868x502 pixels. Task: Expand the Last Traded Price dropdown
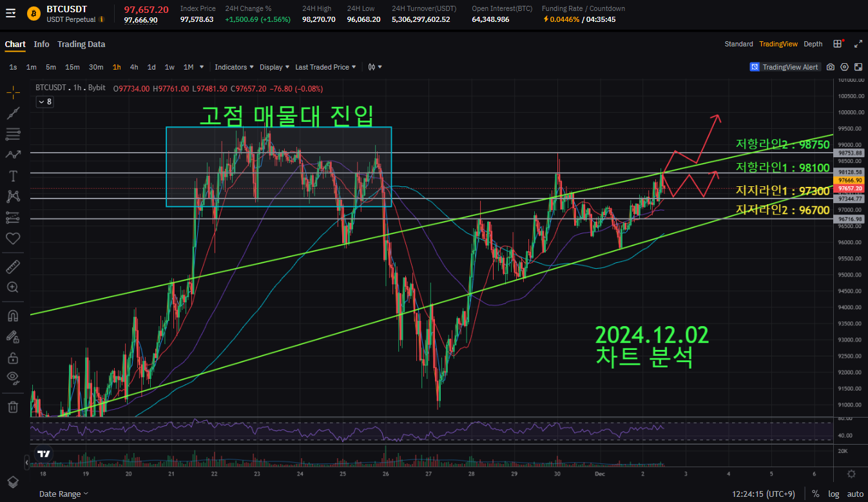point(325,67)
